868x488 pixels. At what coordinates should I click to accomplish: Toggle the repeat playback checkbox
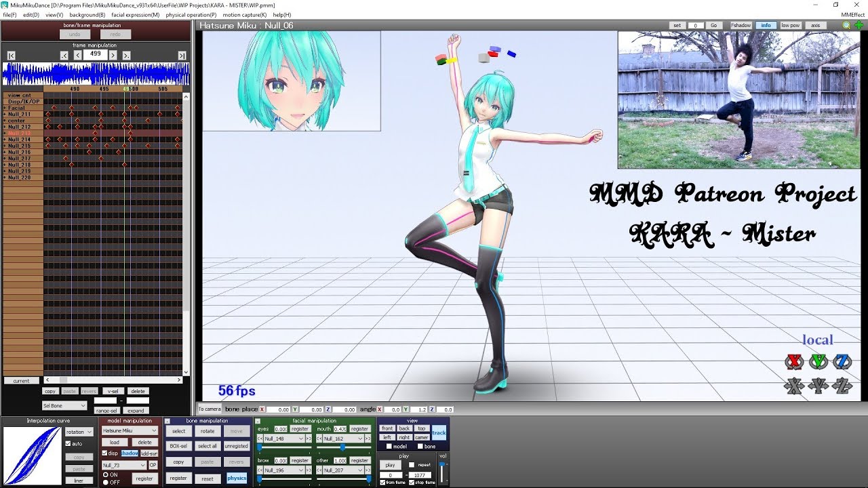412,465
